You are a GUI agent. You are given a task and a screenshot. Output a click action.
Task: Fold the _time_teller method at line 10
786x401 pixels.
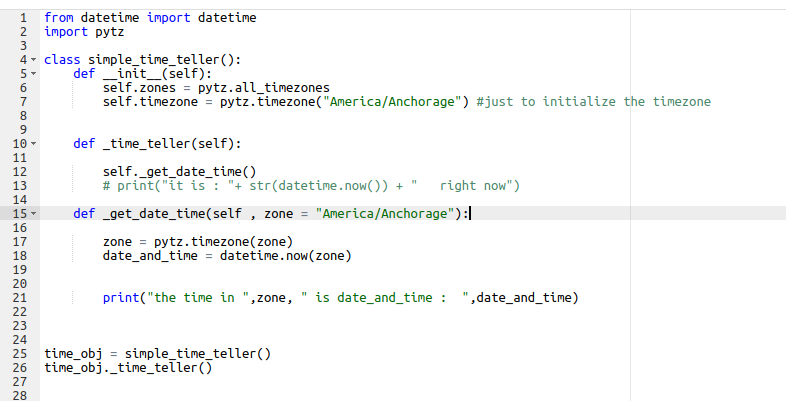pyautogui.click(x=35, y=144)
